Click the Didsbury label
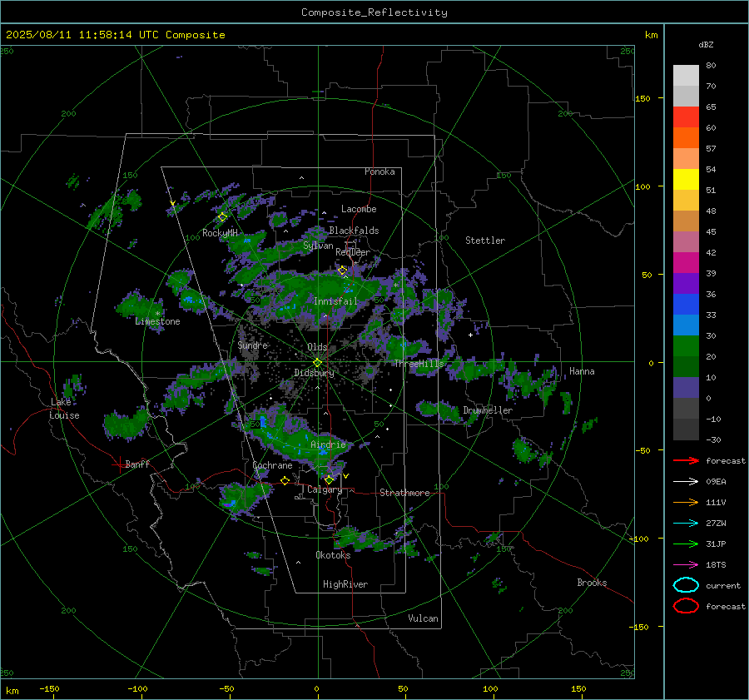 315,373
